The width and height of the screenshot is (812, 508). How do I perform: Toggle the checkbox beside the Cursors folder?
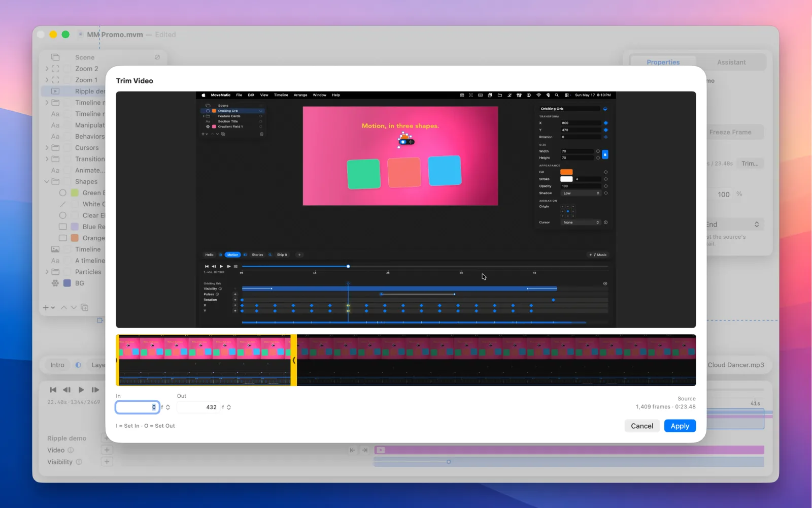point(67,148)
